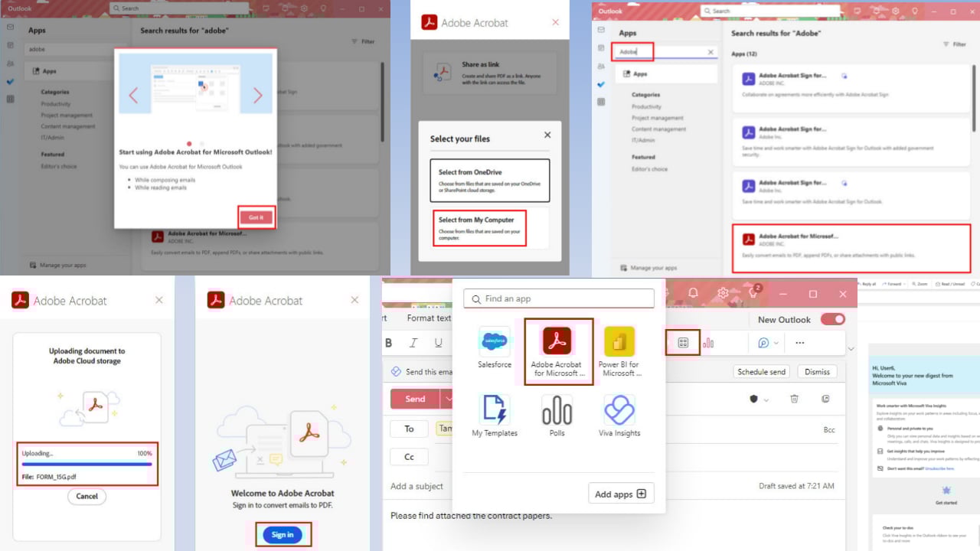Expand the Send button's dropdown arrow
The image size is (980, 551).
[449, 399]
